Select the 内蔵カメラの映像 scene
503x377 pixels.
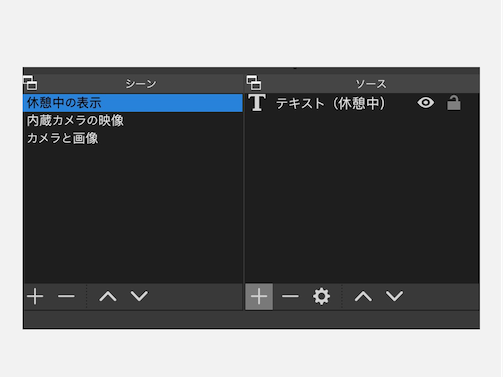tap(133, 120)
